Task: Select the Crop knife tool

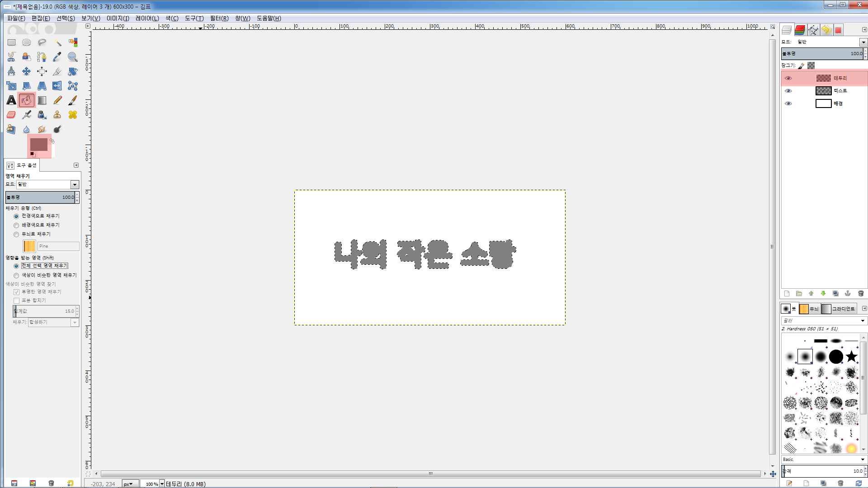Action: point(57,71)
